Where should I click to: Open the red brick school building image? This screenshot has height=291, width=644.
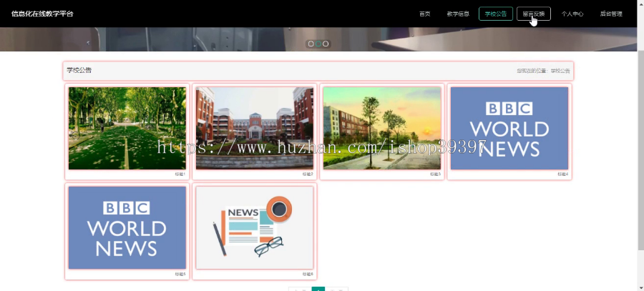(x=255, y=128)
